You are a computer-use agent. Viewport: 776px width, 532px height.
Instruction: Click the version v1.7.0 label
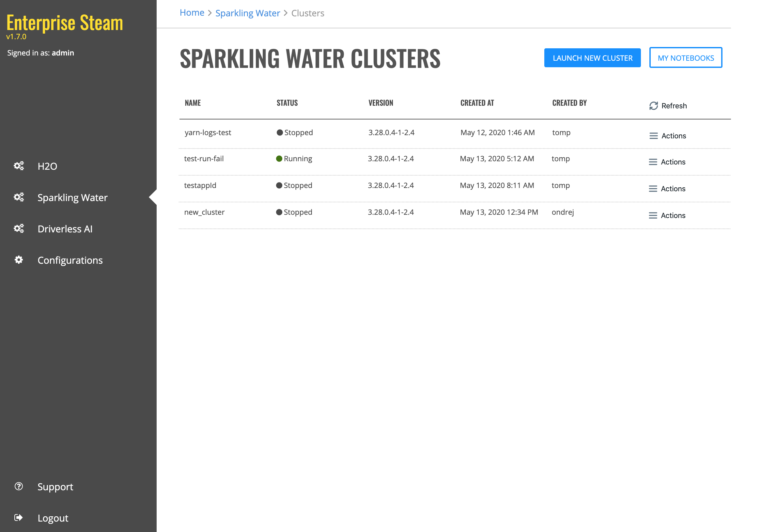tap(16, 37)
